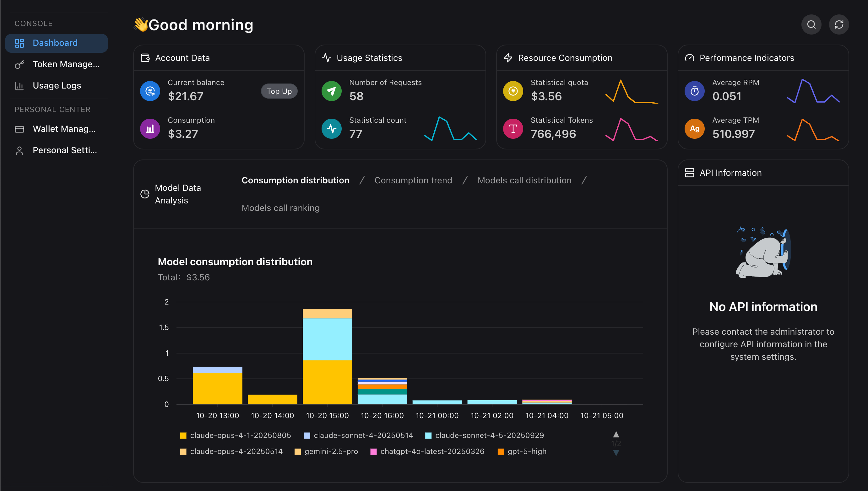
Task: Switch to Consumption trend tab
Action: point(413,181)
